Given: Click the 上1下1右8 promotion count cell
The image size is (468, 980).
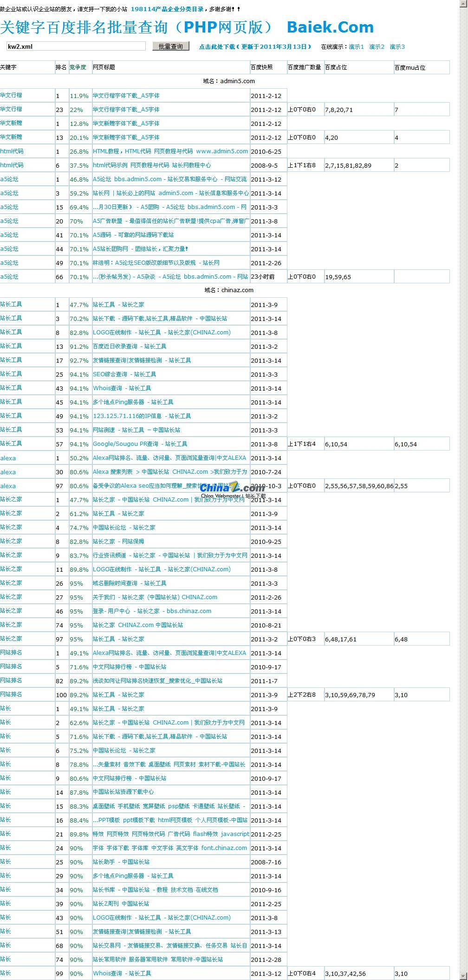Looking at the screenshot, I should click(x=305, y=165).
